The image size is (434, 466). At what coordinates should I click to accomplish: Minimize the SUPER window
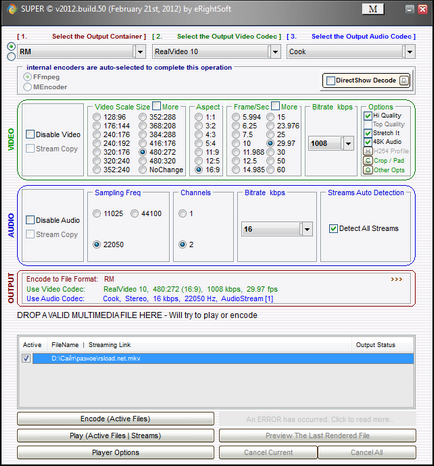(409, 9)
